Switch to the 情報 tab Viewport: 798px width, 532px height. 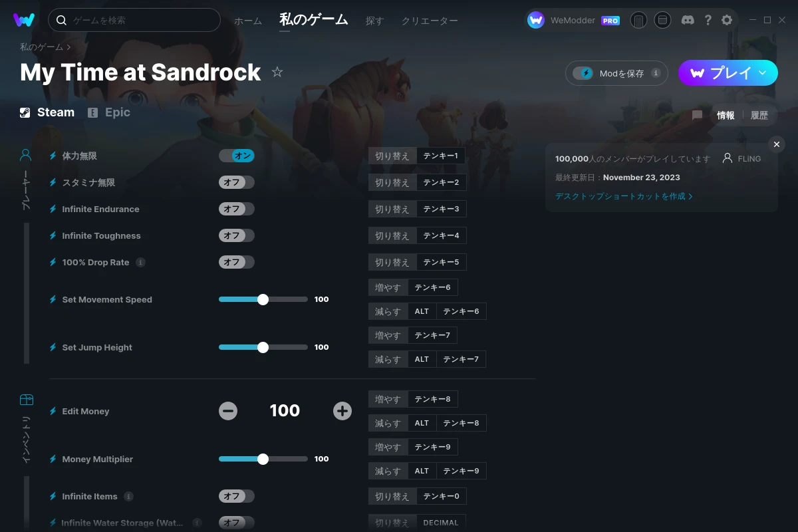tap(726, 115)
